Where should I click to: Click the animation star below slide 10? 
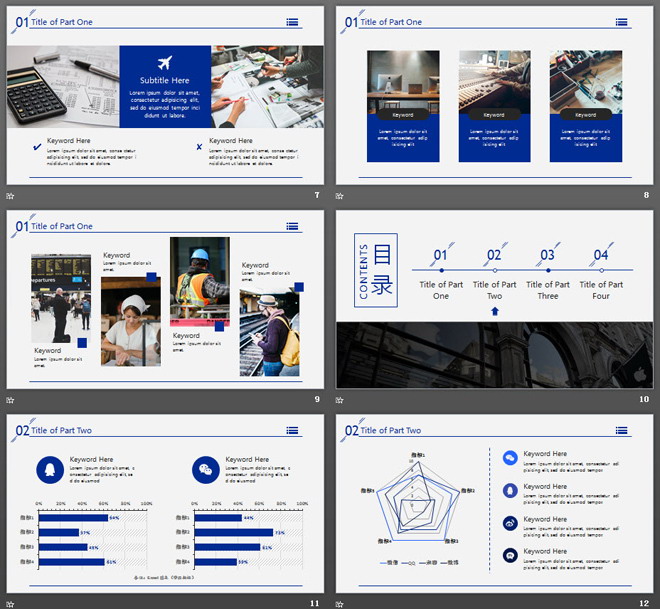(341, 399)
